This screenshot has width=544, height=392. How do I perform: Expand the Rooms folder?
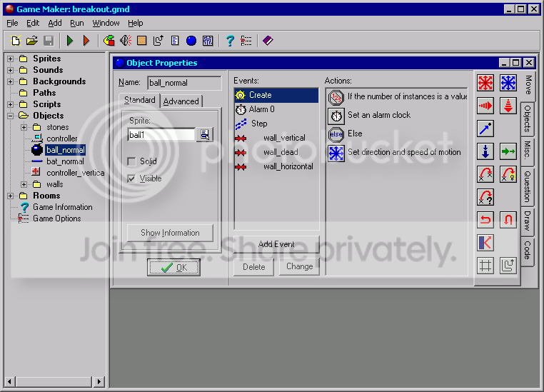pos(11,196)
